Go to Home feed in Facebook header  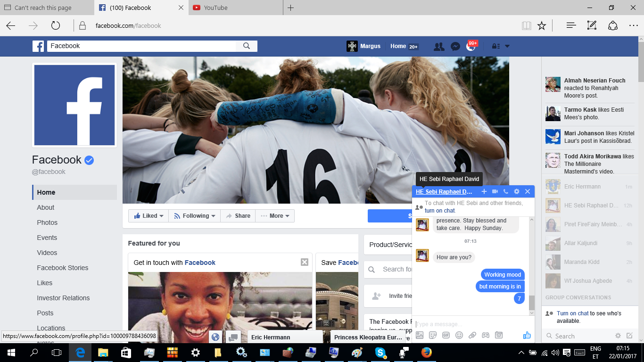pos(404,46)
